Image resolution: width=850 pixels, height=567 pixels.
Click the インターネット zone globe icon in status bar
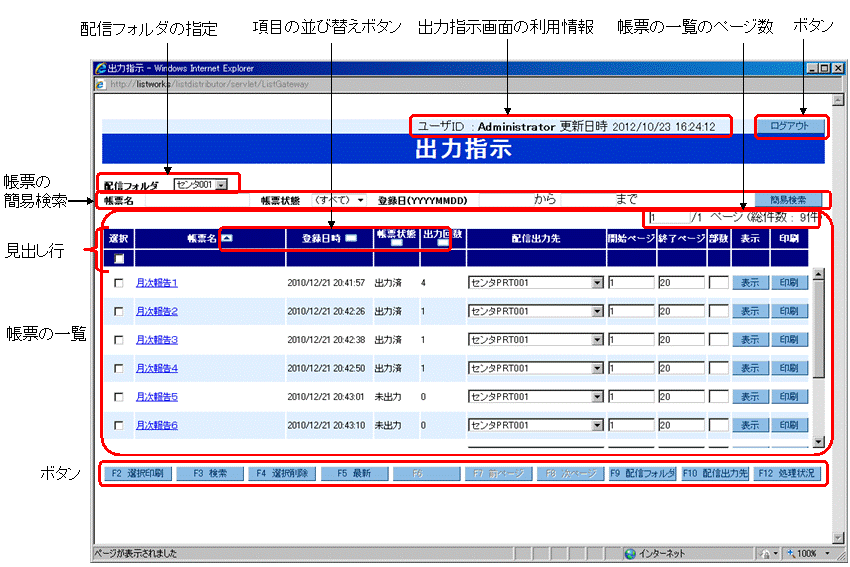(x=630, y=553)
